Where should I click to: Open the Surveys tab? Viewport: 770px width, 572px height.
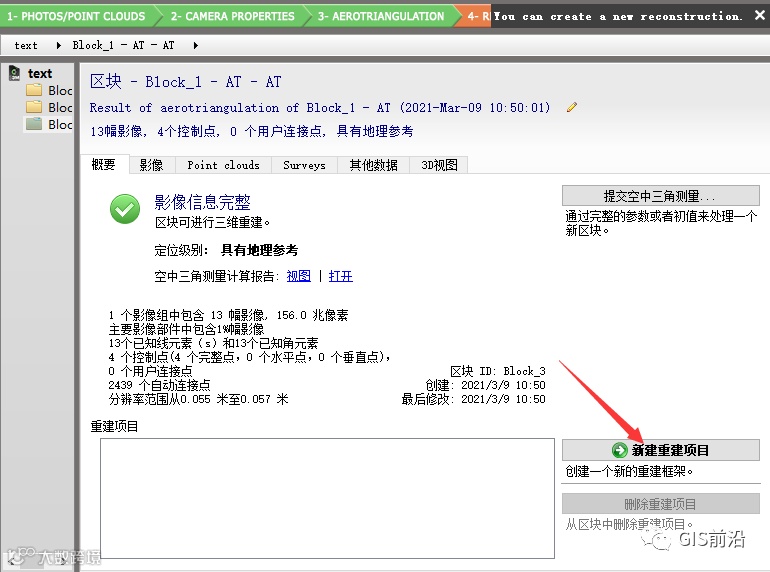pyautogui.click(x=304, y=165)
